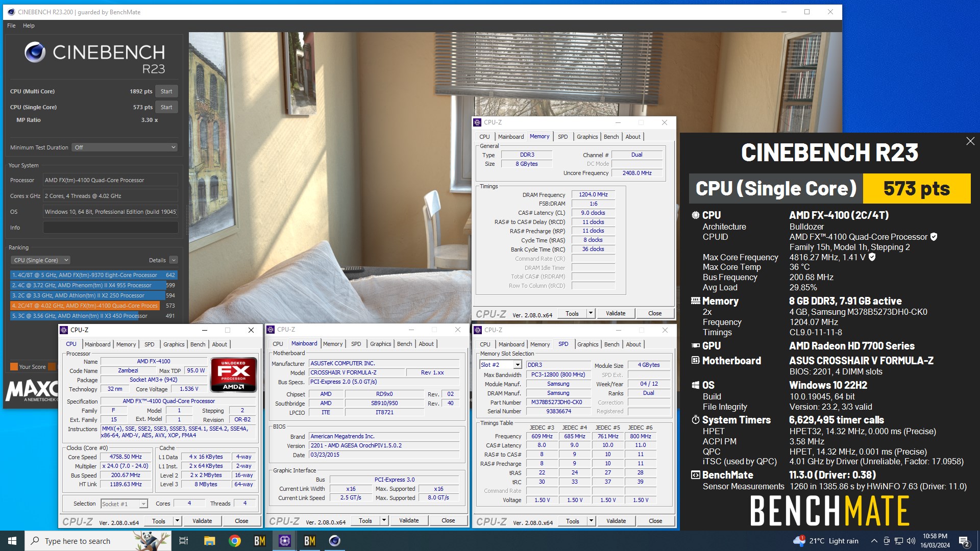
Task: Click Close in the CPU-Z CPU window
Action: (x=241, y=521)
